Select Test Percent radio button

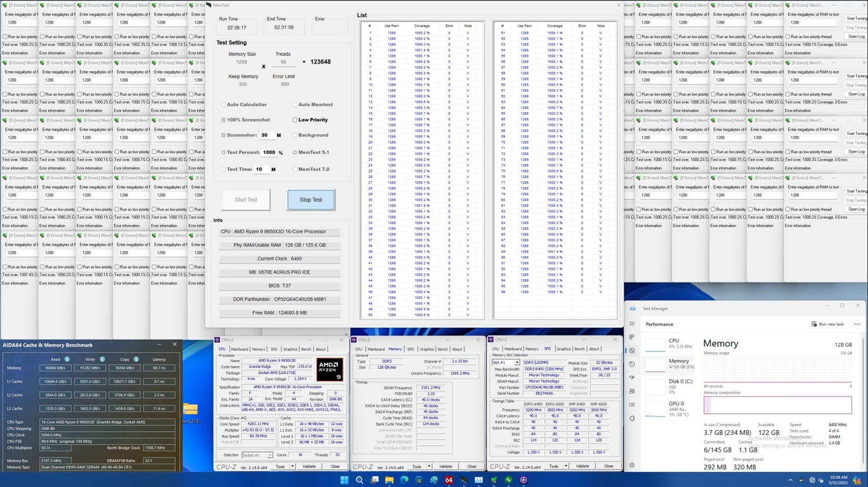point(224,152)
